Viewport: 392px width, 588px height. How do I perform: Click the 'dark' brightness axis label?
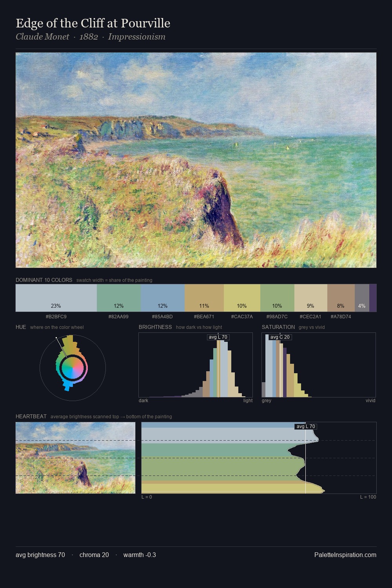[143, 401]
